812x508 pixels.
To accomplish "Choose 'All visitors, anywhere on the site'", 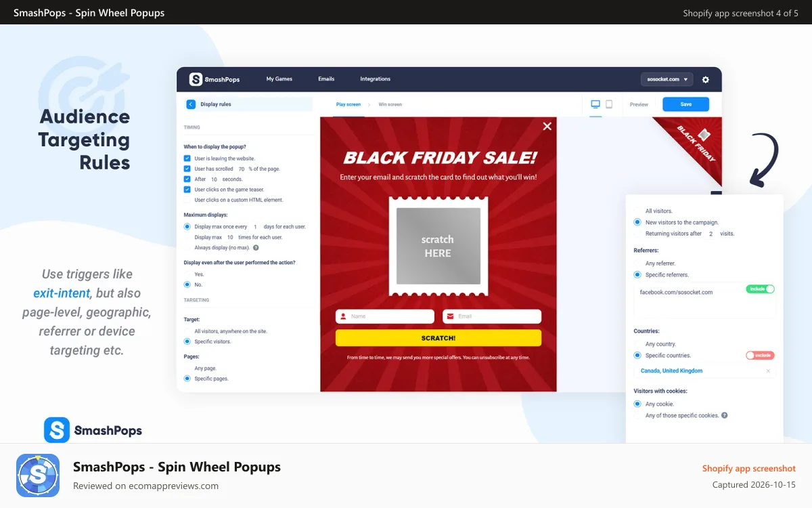I will (187, 331).
